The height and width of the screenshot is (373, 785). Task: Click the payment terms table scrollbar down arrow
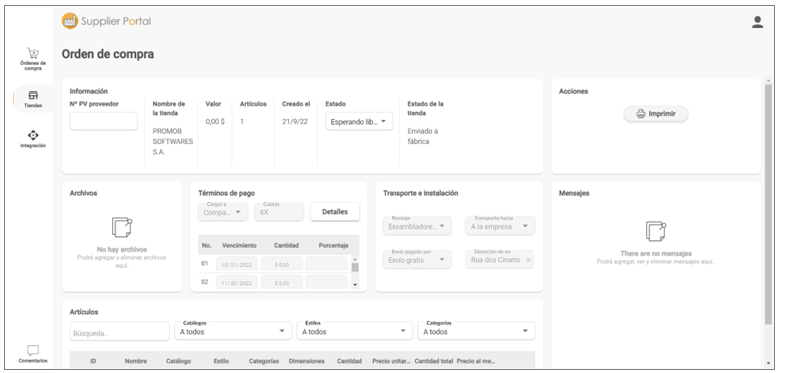[x=355, y=284]
